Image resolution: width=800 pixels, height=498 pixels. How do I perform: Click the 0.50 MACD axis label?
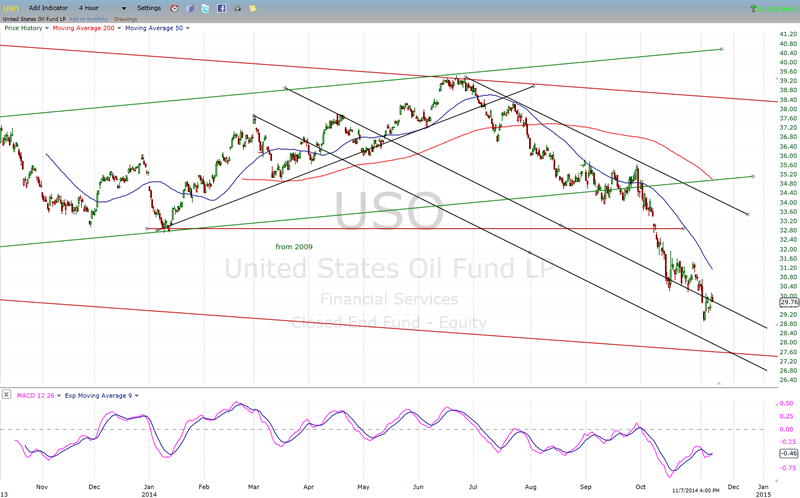[786, 403]
